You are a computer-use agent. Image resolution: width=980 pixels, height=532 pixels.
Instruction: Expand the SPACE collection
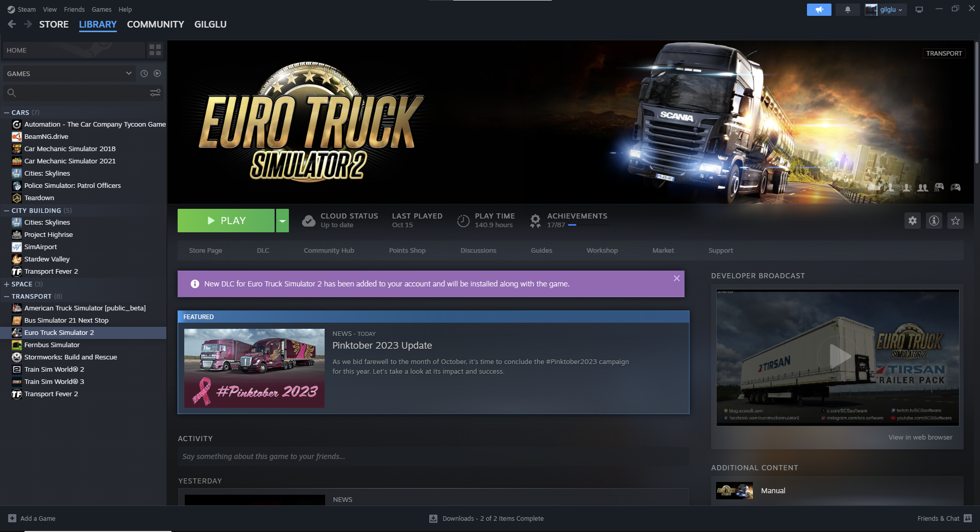7,284
